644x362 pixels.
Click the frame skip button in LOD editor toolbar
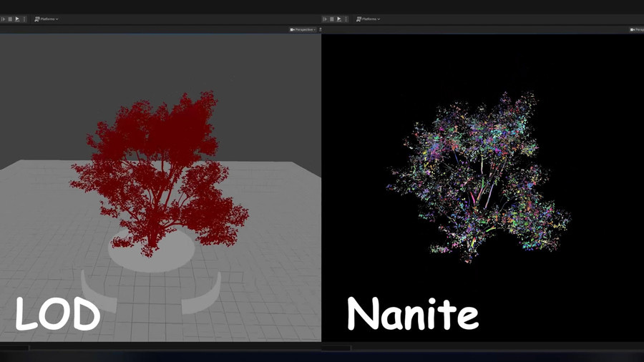tap(4, 19)
